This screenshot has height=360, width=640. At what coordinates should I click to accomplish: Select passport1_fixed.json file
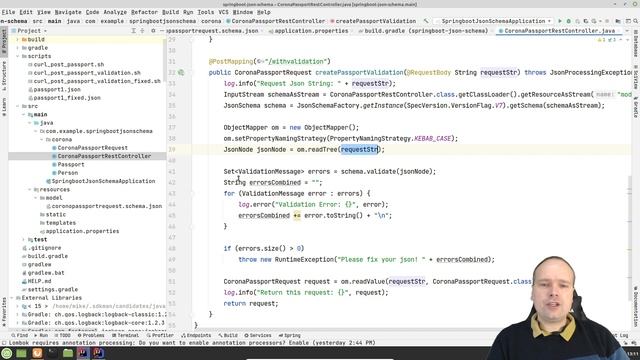67,98
